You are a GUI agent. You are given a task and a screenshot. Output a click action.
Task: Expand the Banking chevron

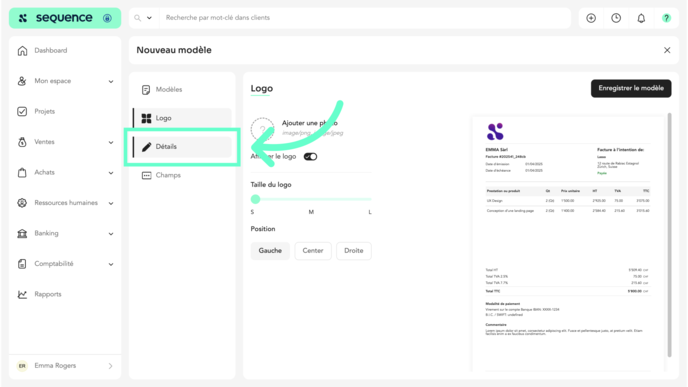111,234
